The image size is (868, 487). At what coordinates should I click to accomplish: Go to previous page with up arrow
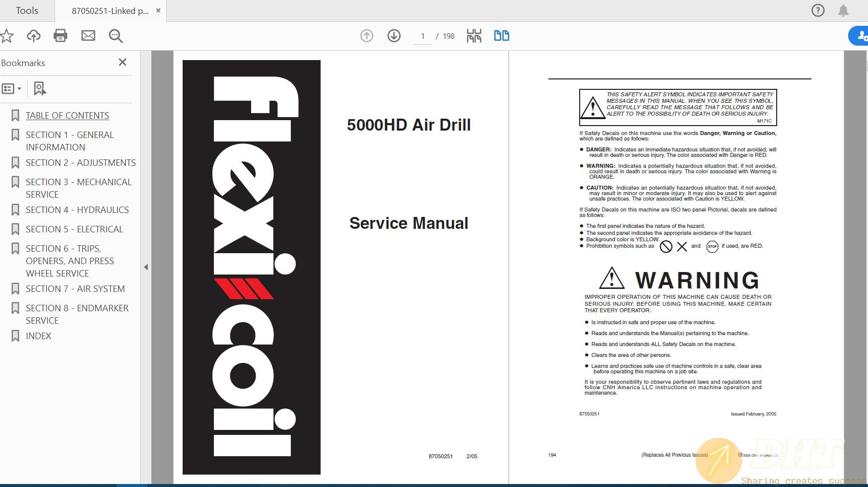pos(366,35)
